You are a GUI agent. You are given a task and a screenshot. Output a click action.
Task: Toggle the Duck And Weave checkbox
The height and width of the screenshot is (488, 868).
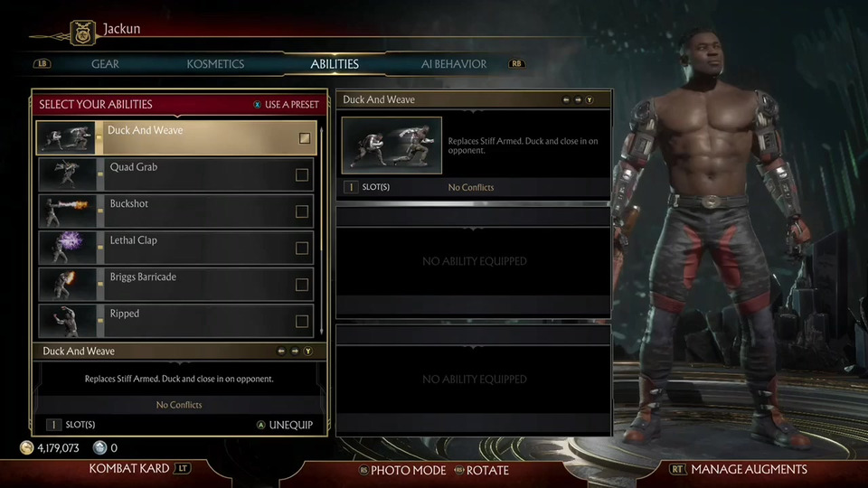305,138
